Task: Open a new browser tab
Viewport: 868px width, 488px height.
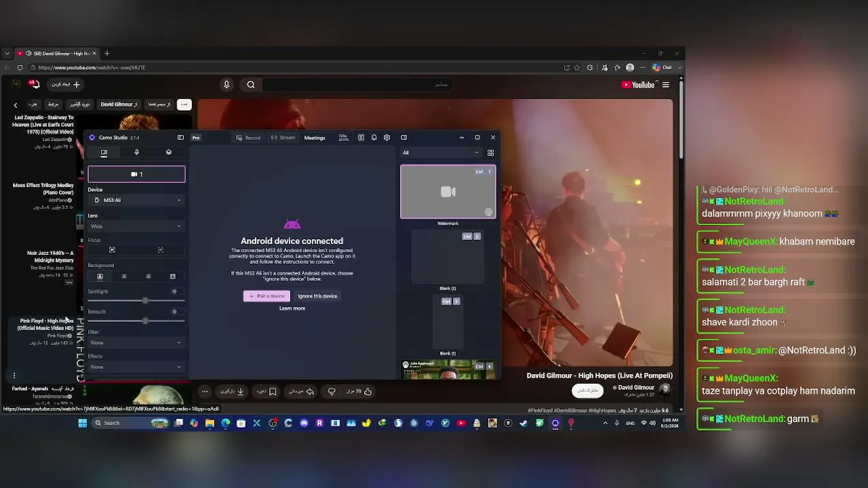Action: [106, 54]
